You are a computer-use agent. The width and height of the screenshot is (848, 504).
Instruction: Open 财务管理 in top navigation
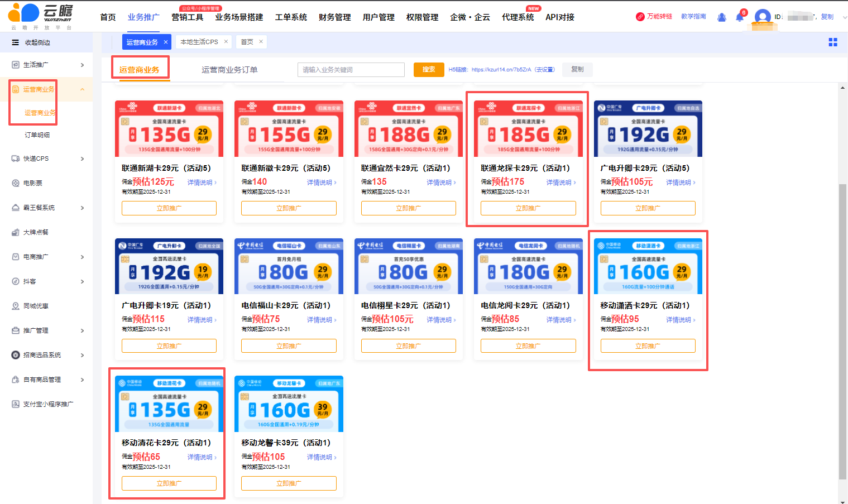(334, 17)
